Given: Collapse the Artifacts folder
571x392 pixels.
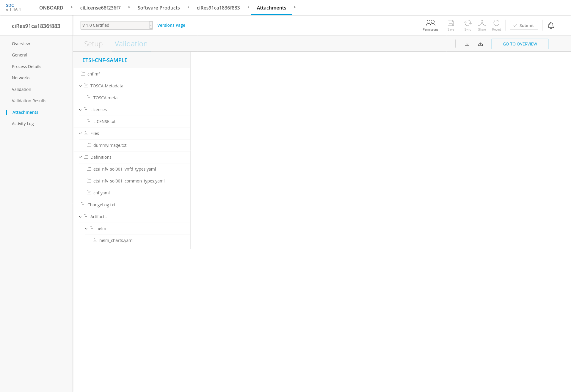Looking at the screenshot, I should coord(80,217).
